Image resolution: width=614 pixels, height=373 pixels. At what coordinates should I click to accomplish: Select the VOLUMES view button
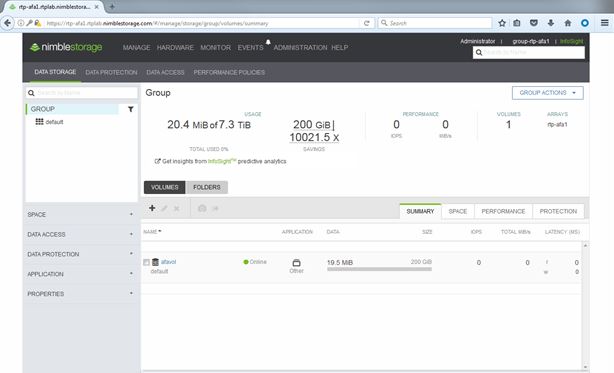[x=164, y=187]
